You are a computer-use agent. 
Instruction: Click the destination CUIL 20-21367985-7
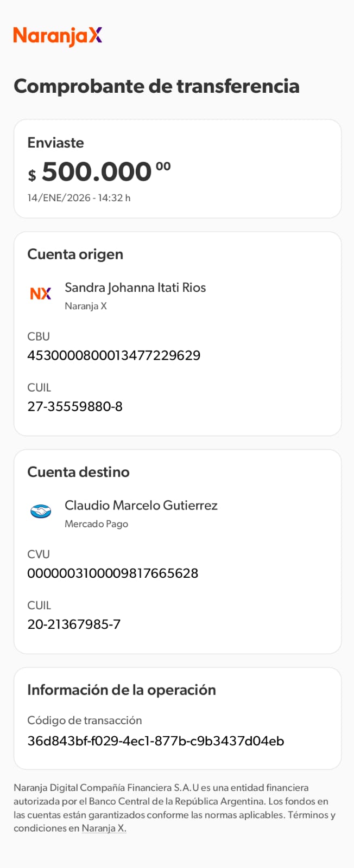[x=74, y=624]
